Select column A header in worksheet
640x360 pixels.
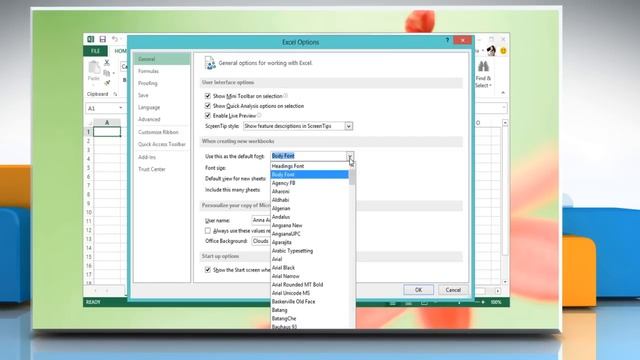pyautogui.click(x=107, y=122)
